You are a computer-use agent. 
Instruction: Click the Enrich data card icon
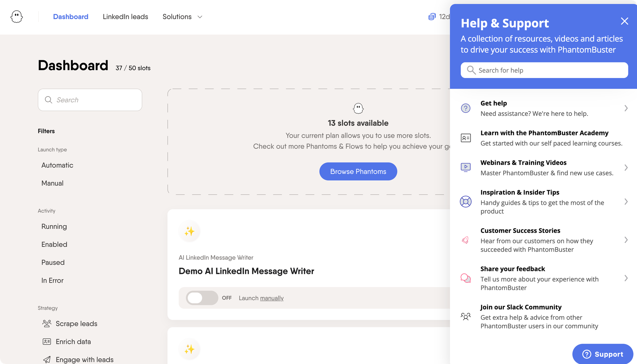[x=47, y=341]
